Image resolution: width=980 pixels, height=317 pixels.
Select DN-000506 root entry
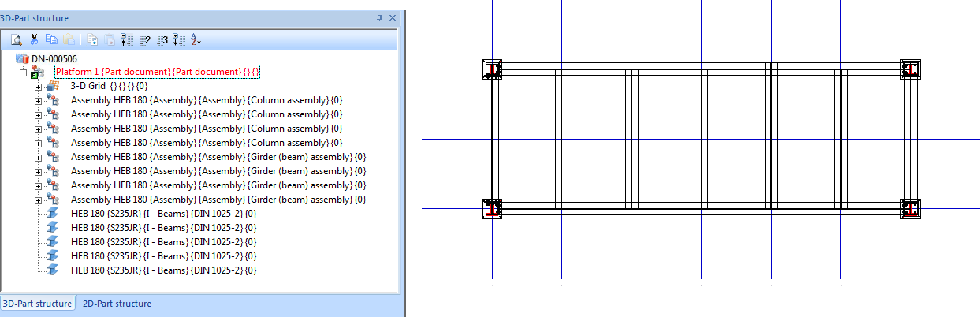tap(54, 58)
